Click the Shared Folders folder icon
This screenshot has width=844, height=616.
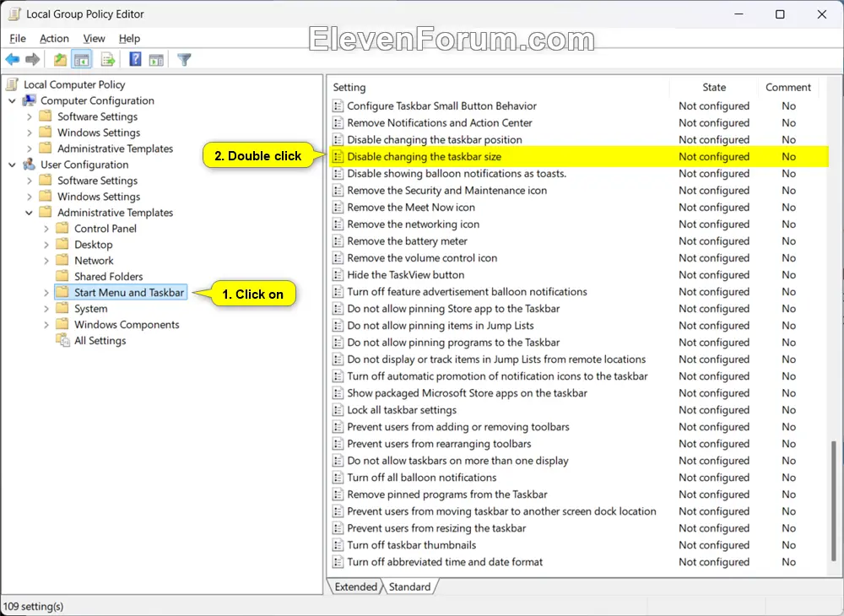62,276
